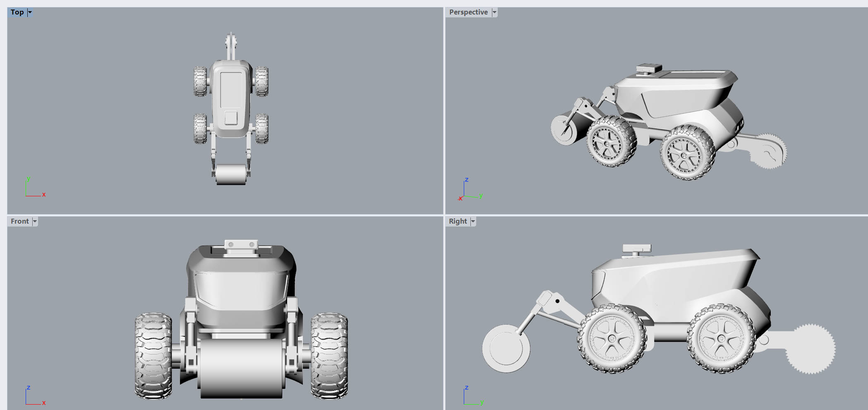Select the saw blade in Right viewport
The height and width of the screenshot is (410, 868).
810,349
